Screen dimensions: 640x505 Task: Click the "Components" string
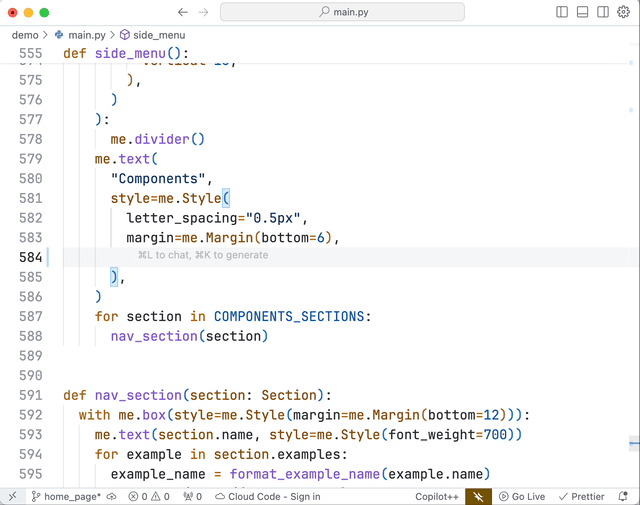(x=158, y=178)
